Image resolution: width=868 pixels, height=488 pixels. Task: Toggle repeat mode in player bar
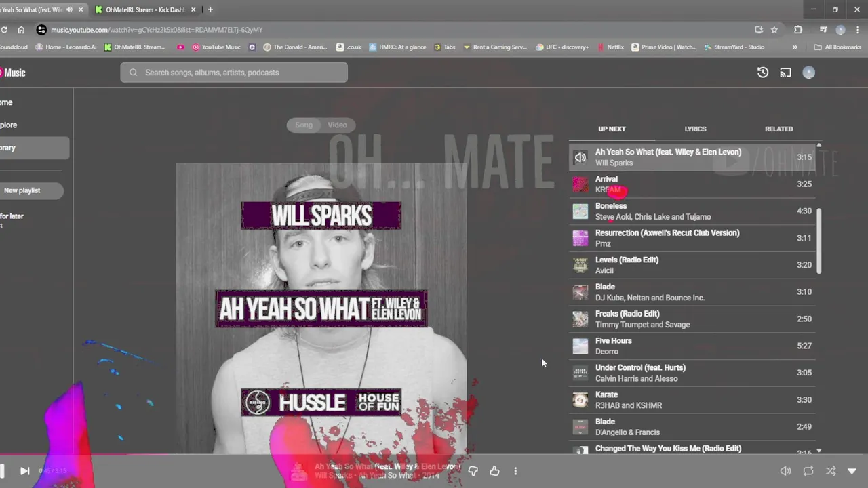pyautogui.click(x=808, y=471)
